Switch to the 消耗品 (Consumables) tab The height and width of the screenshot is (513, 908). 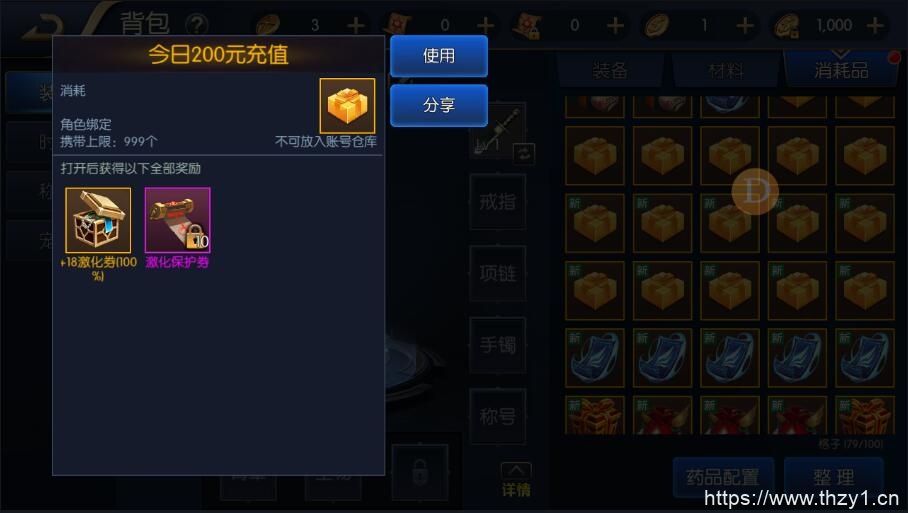[841, 69]
